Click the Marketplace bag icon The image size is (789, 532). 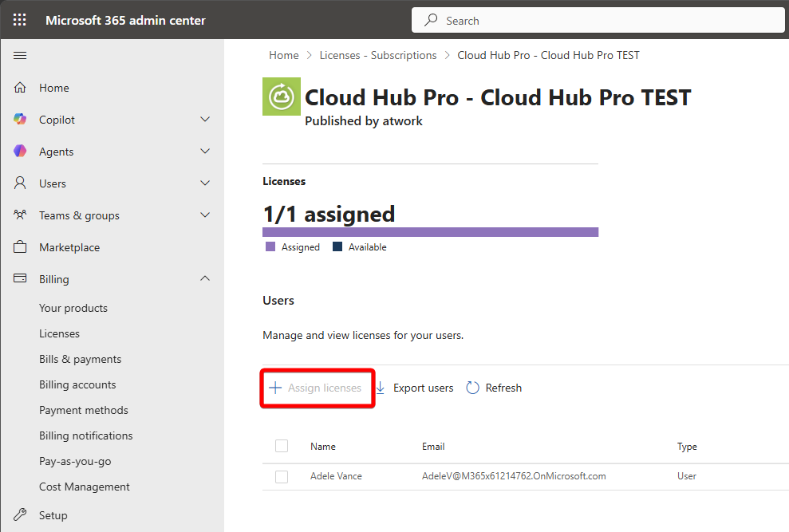tap(20, 246)
